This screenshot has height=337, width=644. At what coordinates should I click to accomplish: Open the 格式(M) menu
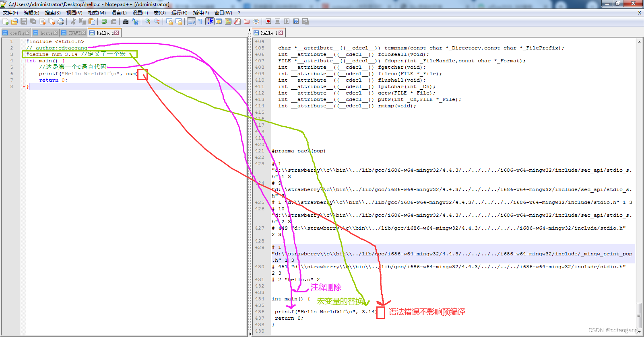(x=97, y=13)
